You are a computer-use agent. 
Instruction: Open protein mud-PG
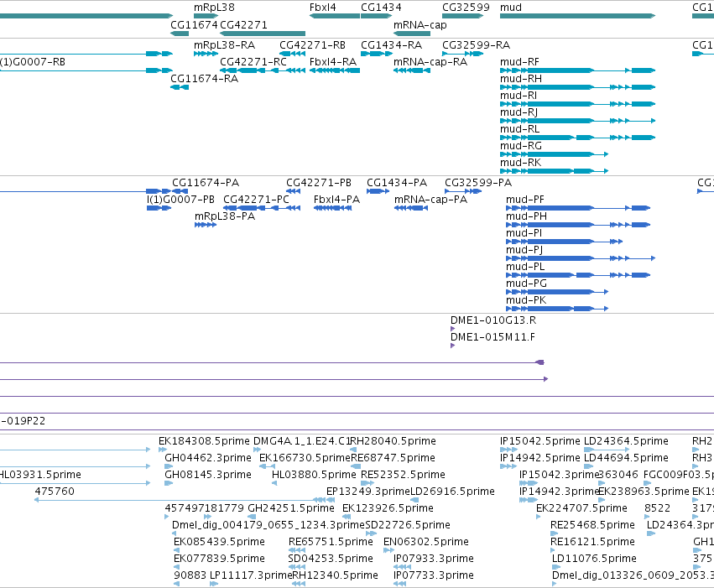526,284
